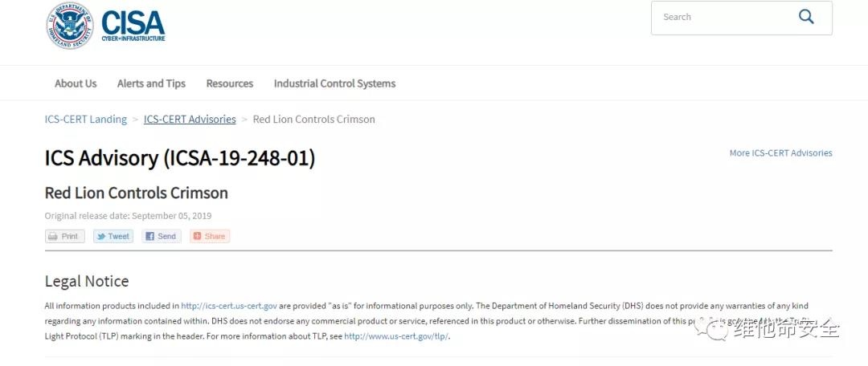Send the advisory via the Facebook Send button
Viewport: 868px width, 366px height.
[161, 236]
